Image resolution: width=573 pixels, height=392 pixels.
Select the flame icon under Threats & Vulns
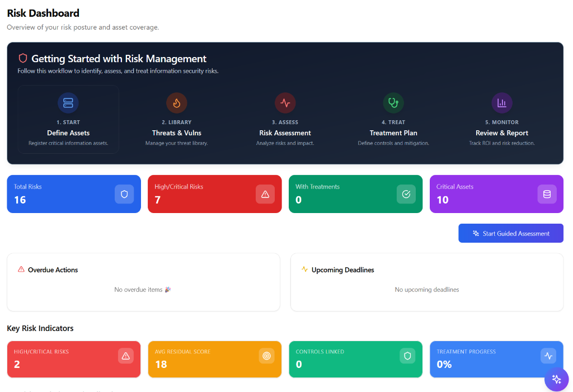click(177, 102)
